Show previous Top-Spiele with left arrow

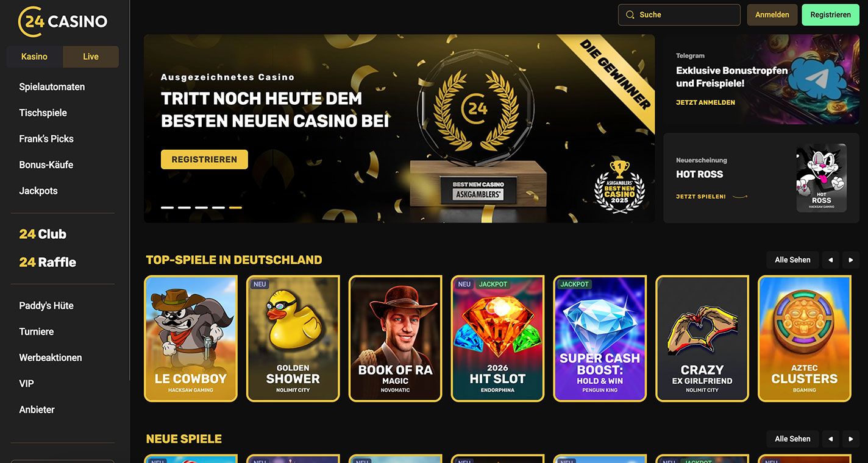830,260
